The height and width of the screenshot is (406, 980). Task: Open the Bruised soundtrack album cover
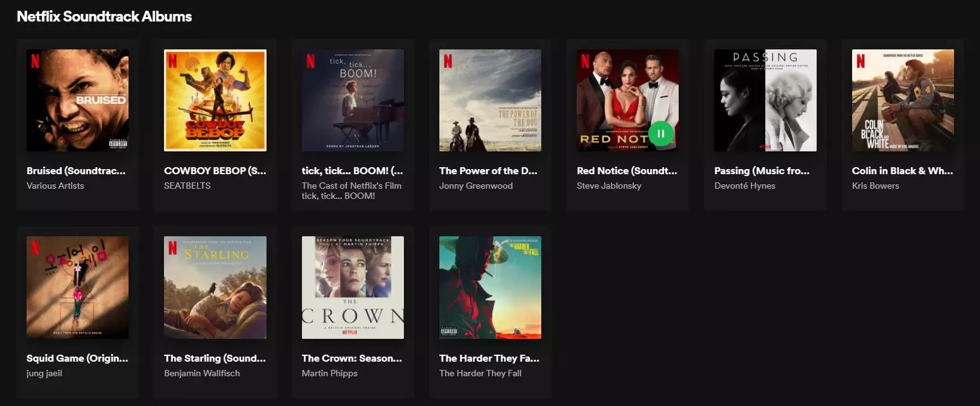(x=77, y=100)
